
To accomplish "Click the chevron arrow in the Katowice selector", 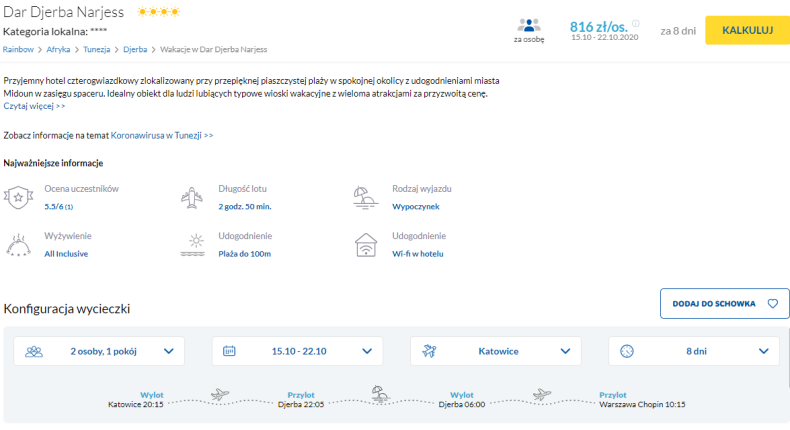I will click(565, 351).
